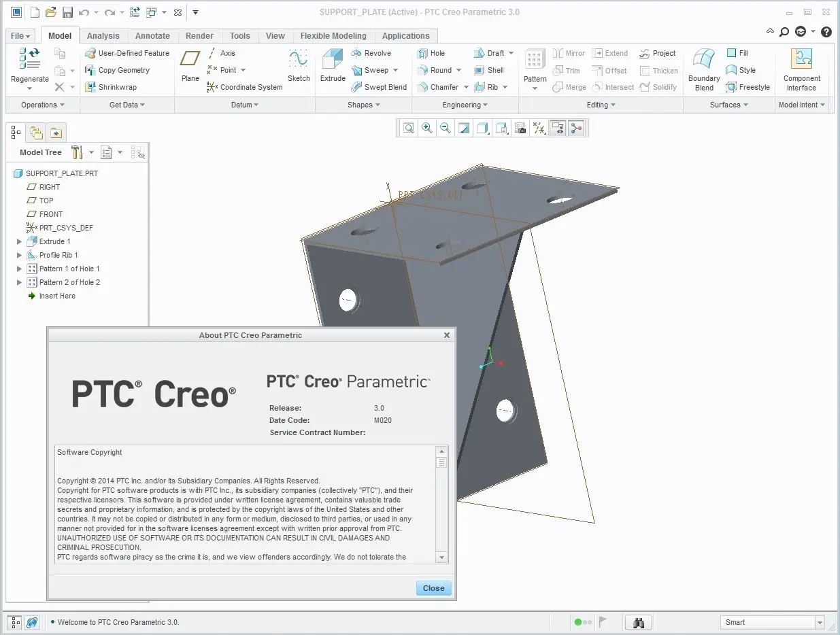Zoom out using the graphics toolbar
Screen dimensions: 840x635
(x=445, y=128)
